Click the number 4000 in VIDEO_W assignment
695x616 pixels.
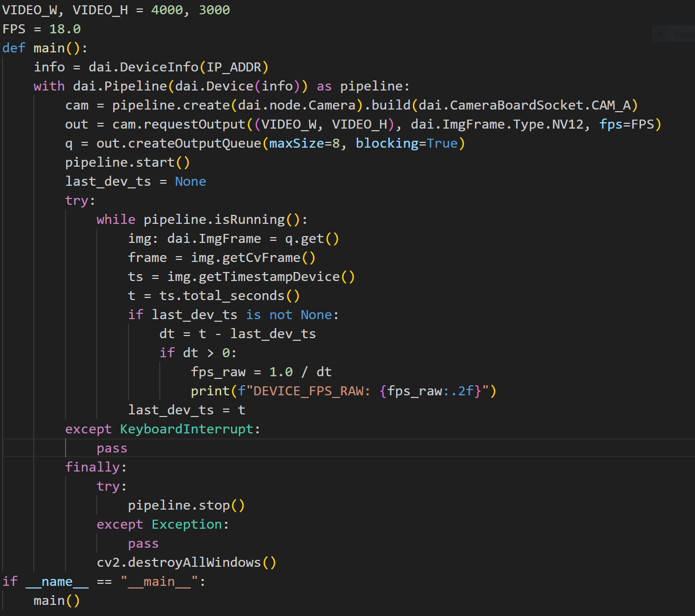pos(167,10)
